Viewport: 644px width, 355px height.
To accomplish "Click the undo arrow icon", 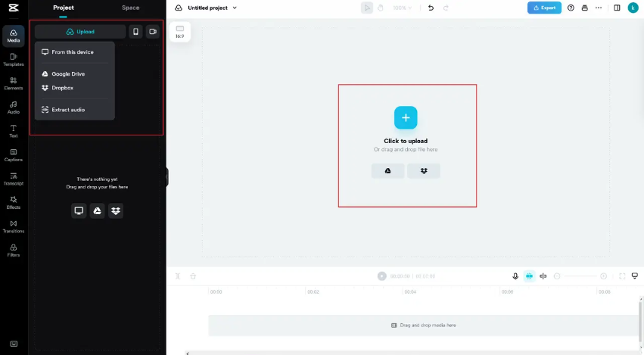I will pyautogui.click(x=431, y=8).
